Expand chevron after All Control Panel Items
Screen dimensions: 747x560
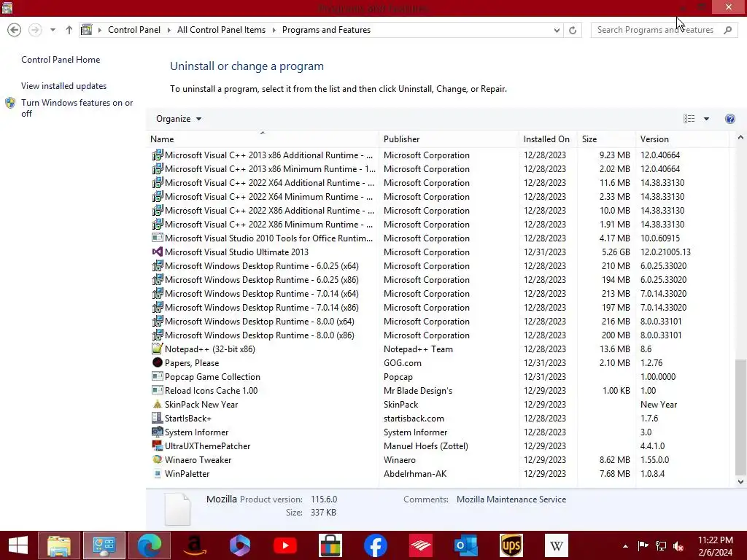pyautogui.click(x=274, y=30)
